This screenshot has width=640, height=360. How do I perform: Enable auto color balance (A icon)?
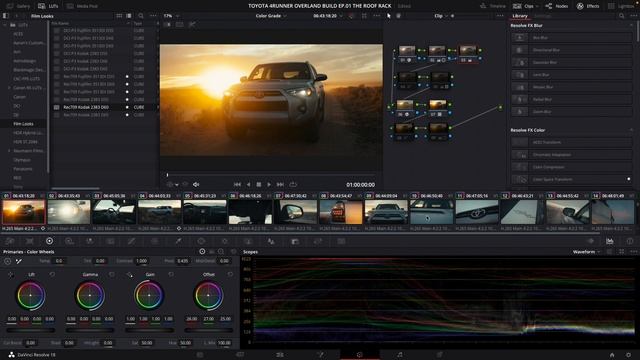click(7, 261)
